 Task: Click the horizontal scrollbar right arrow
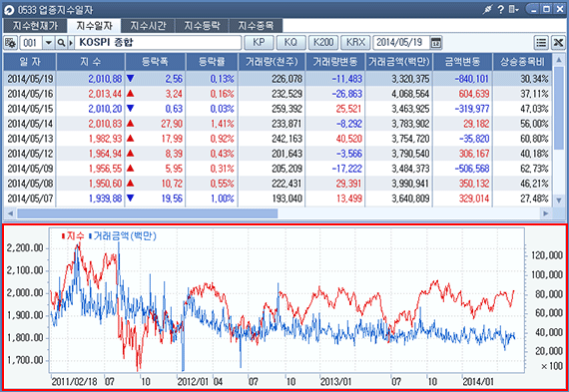click(546, 213)
